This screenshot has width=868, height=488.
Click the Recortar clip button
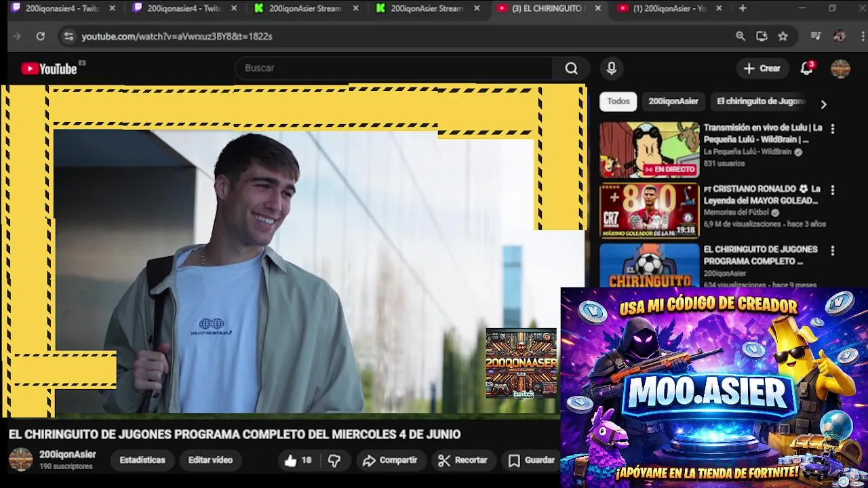click(x=463, y=460)
